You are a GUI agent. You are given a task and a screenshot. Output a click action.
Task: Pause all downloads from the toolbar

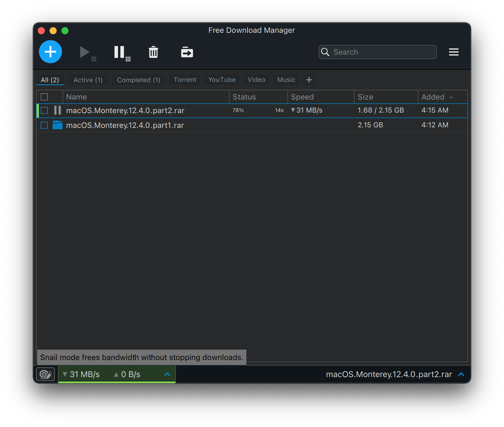tap(122, 53)
